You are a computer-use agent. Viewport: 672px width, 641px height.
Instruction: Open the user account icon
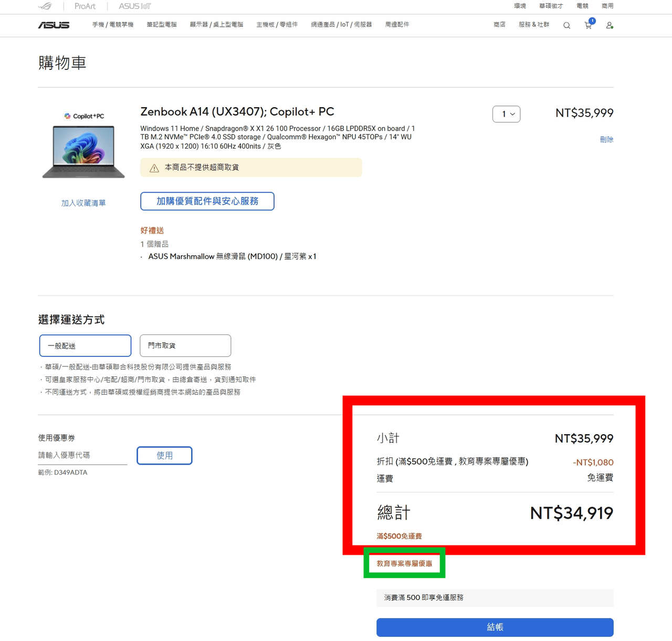click(609, 25)
